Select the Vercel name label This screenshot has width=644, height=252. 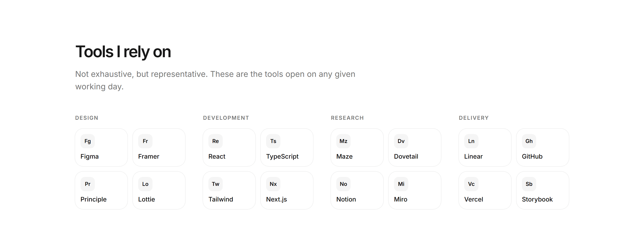(x=474, y=199)
